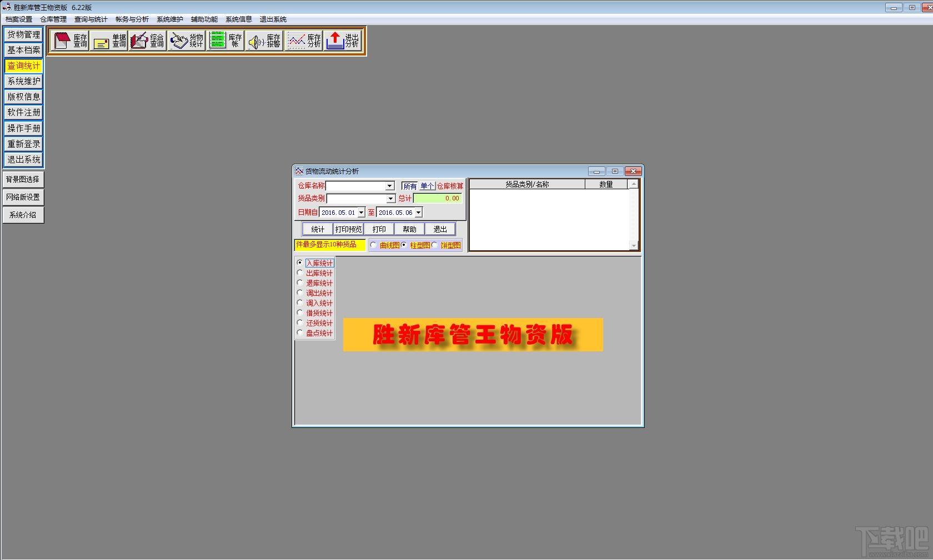Screen dimensions: 933x560
Task: Click the 网络版设置 button
Action: 23,197
